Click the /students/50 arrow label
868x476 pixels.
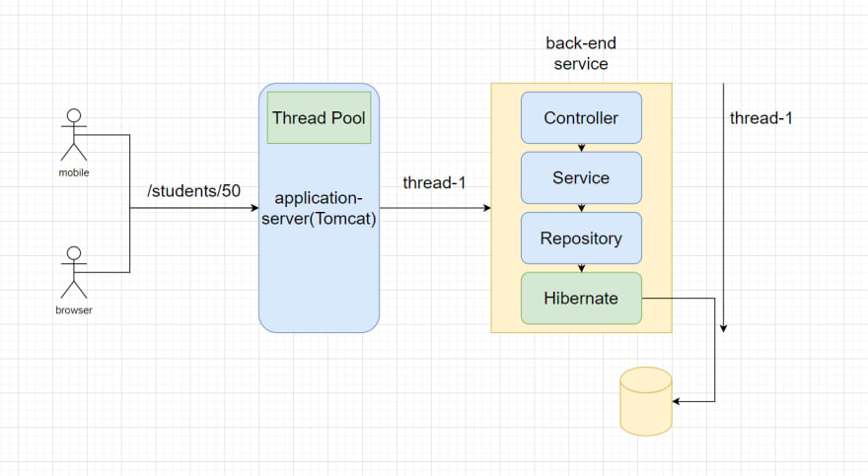(193, 191)
